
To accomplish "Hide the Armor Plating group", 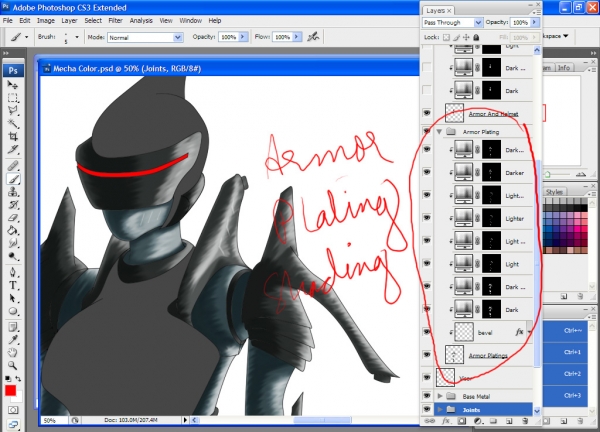I will tap(427, 131).
